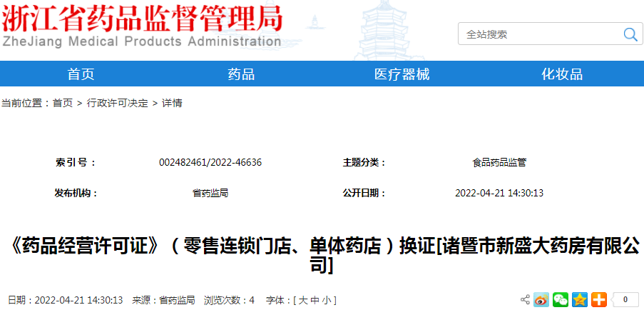This screenshot has height=310, width=644.
Task: Click the 索引号 label
Action: tap(76, 163)
